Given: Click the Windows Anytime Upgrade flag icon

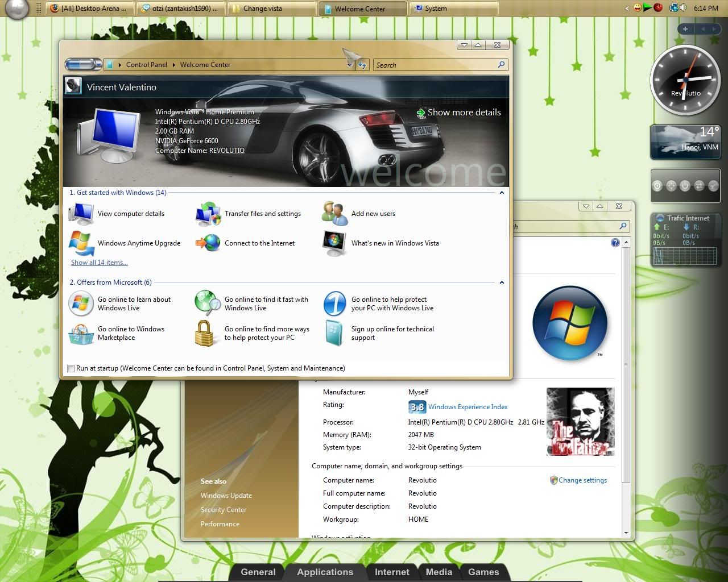Looking at the screenshot, I should [81, 243].
